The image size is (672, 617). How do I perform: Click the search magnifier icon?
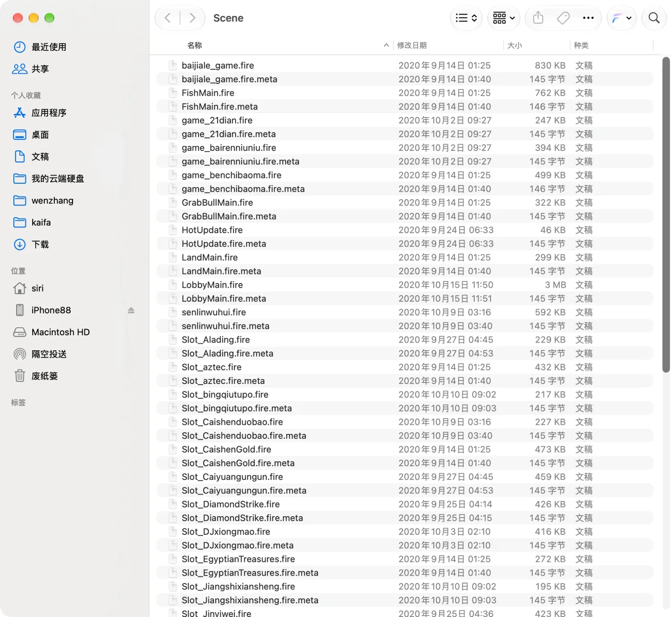[x=654, y=18]
